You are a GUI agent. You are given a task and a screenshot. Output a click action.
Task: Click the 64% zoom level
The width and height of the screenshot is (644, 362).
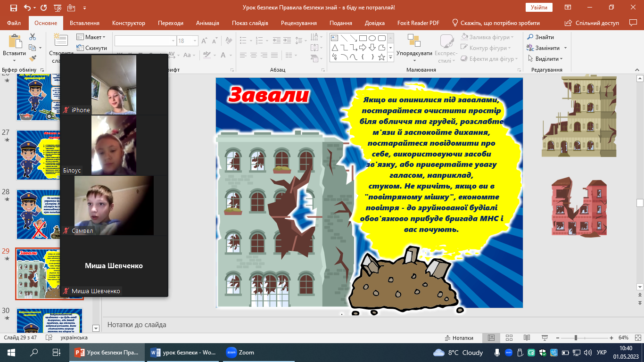tap(623, 338)
